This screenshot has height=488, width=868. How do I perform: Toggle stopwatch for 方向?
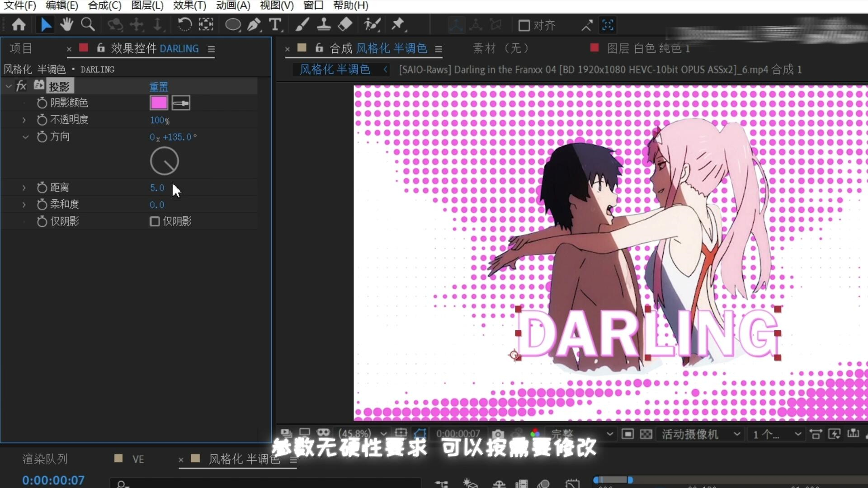tap(42, 137)
